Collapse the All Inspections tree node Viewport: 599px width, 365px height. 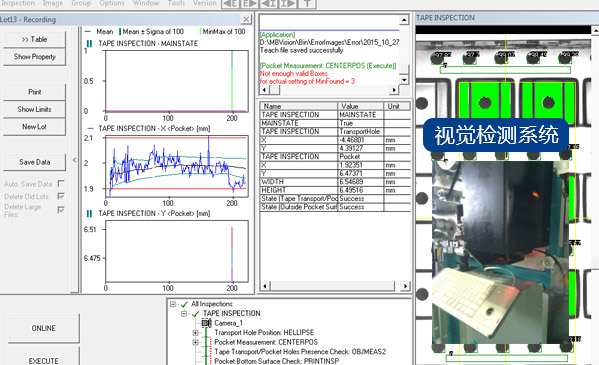173,304
